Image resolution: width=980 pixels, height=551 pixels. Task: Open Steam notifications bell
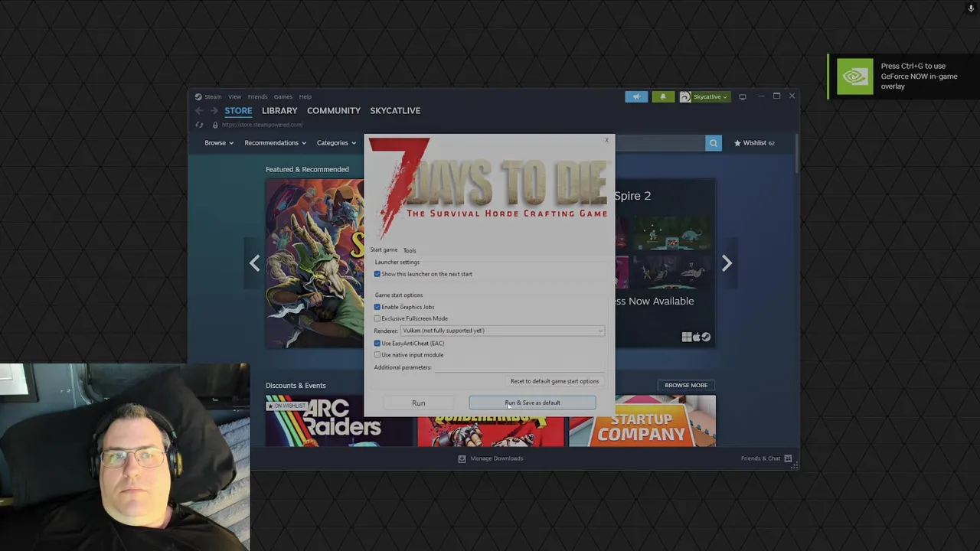663,96
